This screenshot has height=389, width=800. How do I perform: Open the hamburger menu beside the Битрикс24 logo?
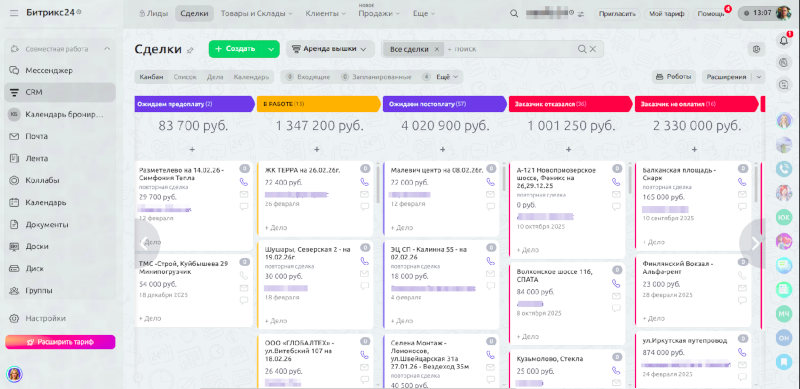14,13
